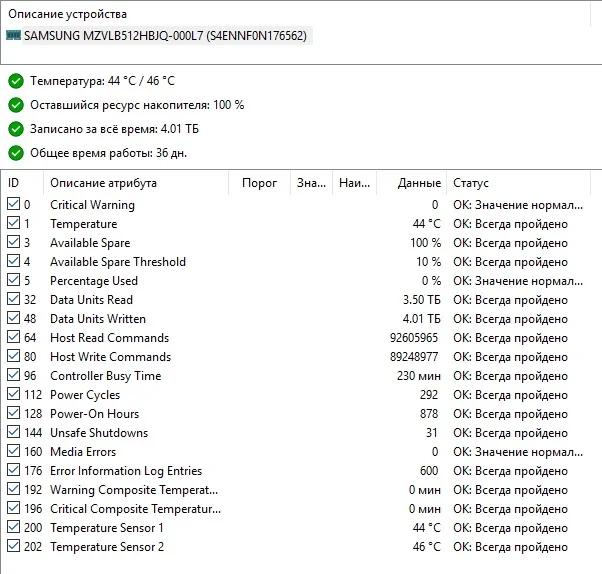Select the Media Errors attribute name

coord(83,452)
